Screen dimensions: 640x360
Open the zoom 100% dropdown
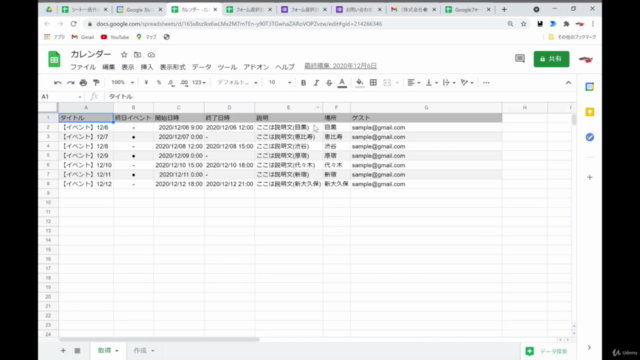click(x=122, y=82)
